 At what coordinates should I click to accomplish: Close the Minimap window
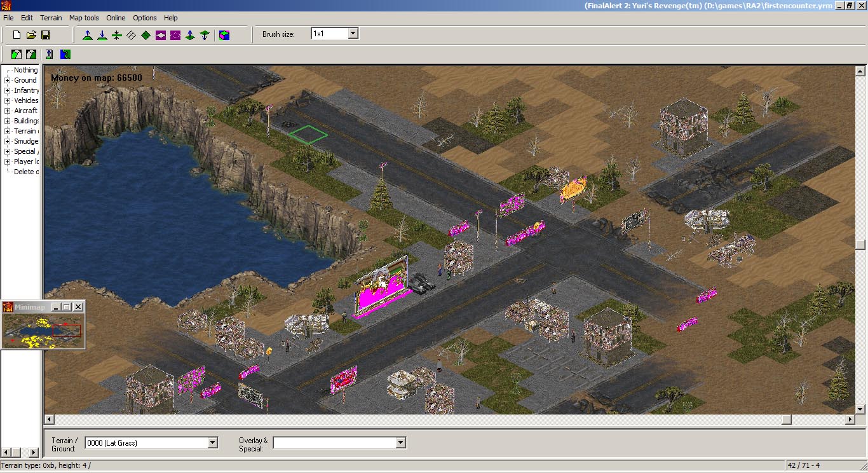point(78,307)
